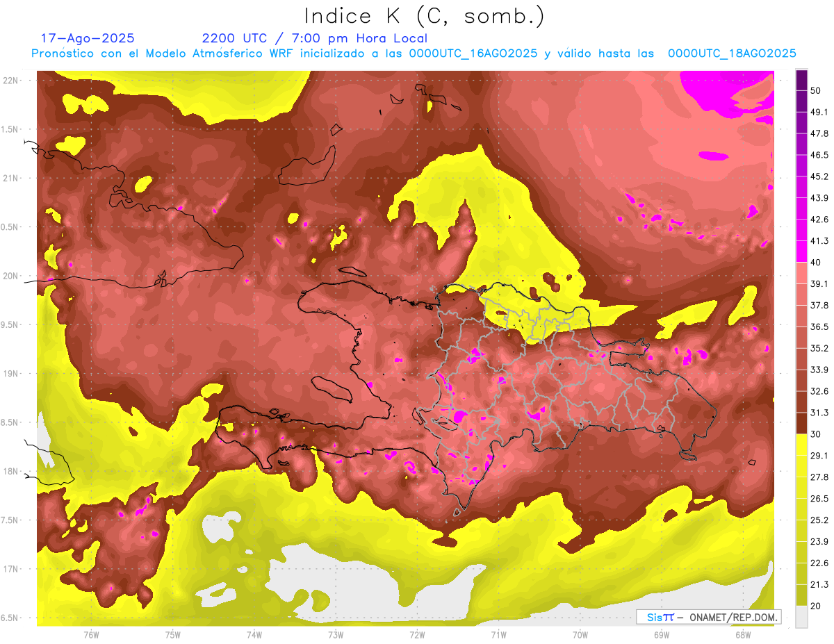Screen dimensions: 834x644
Task: Click '0000UTC_18AGO2025' valid-until timestamp
Action: click(732, 53)
